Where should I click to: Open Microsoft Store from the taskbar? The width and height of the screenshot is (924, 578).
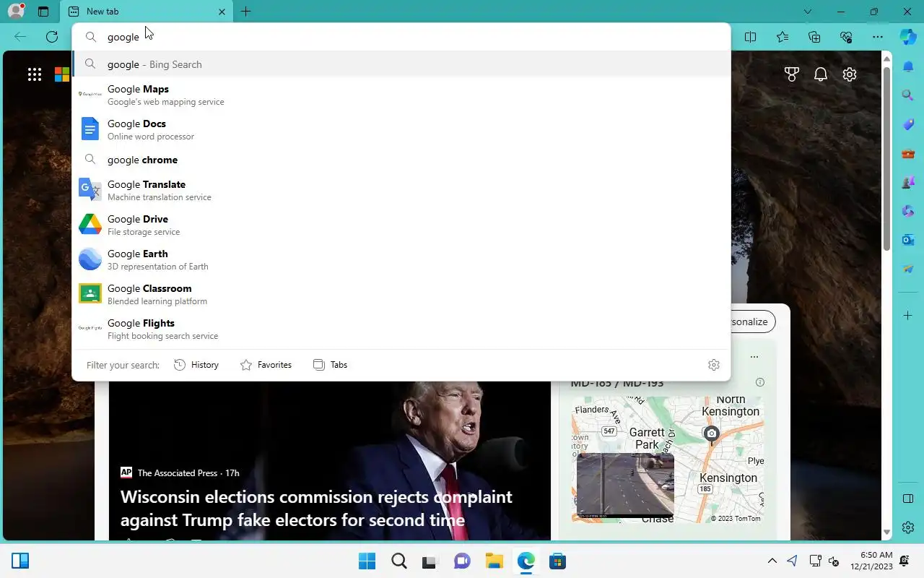pos(557,561)
